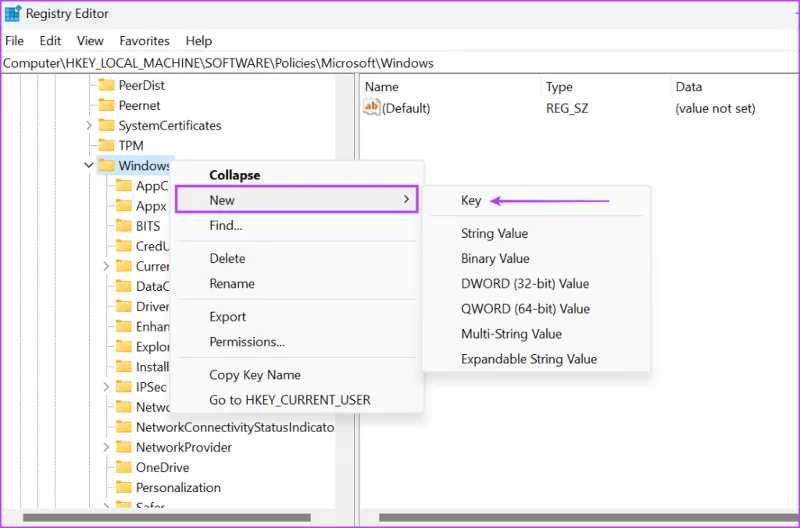Create a new DWORD (32-bit) Value

tap(536, 283)
